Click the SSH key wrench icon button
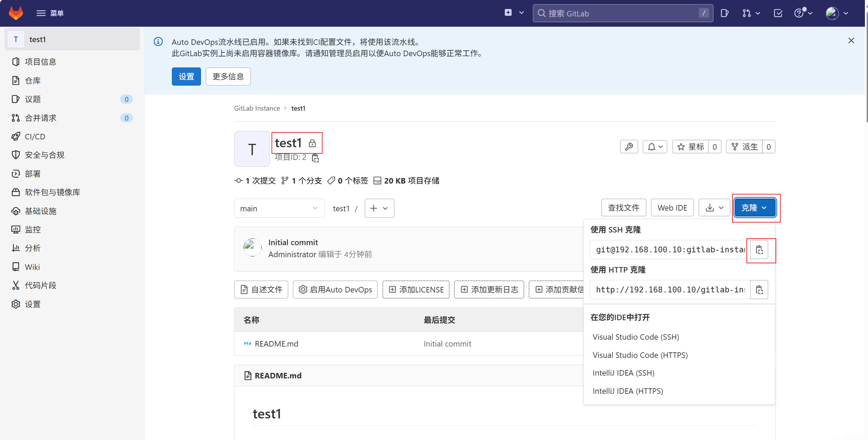The width and height of the screenshot is (868, 440). 629,147
